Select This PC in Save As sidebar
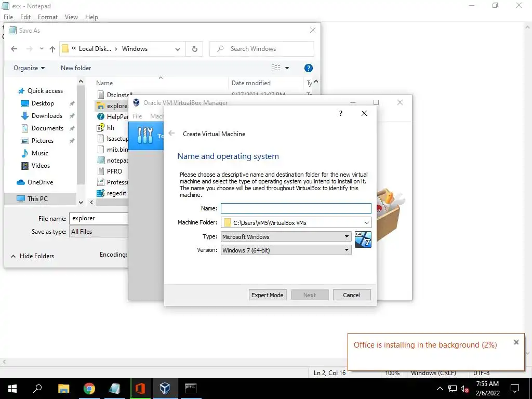This screenshot has width=532, height=399. pyautogui.click(x=37, y=199)
